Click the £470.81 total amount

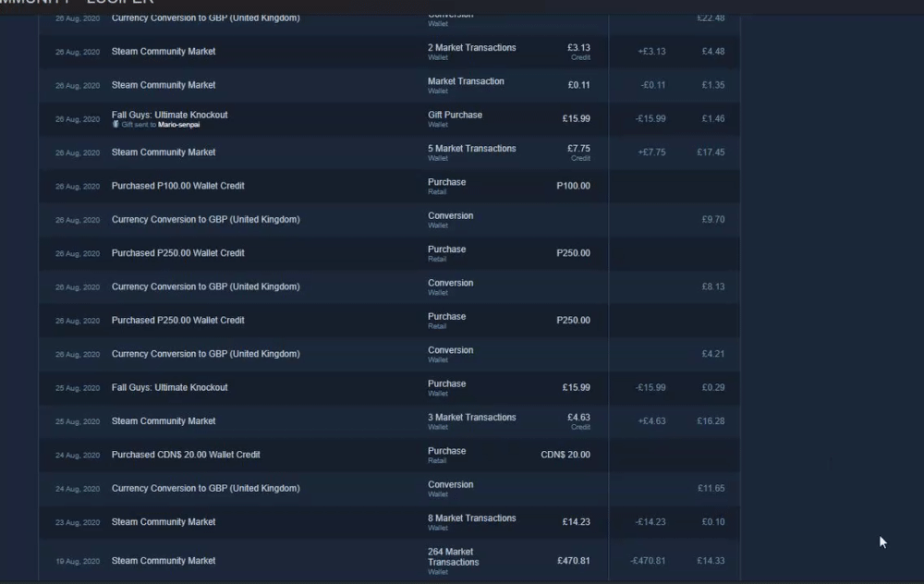(574, 560)
